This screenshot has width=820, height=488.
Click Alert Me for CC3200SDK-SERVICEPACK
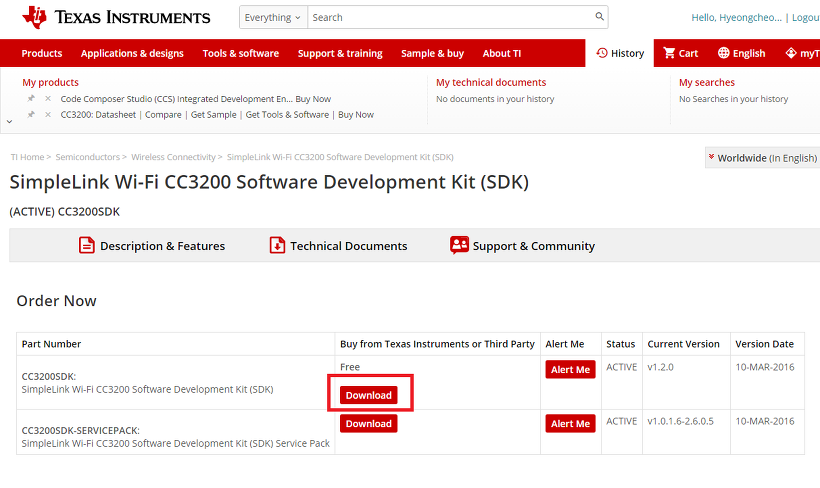pos(570,424)
